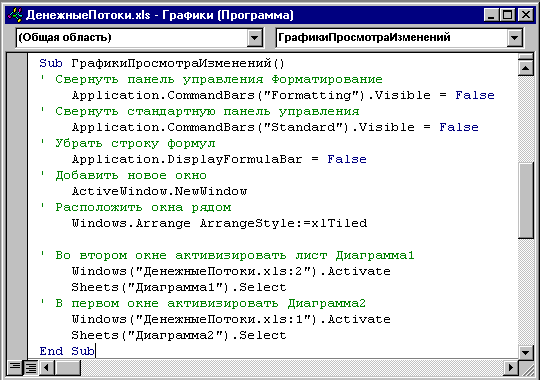Viewport: 541px width, 384px height.
Task: Click line with CommandBars("Formatting")
Action: click(283, 95)
